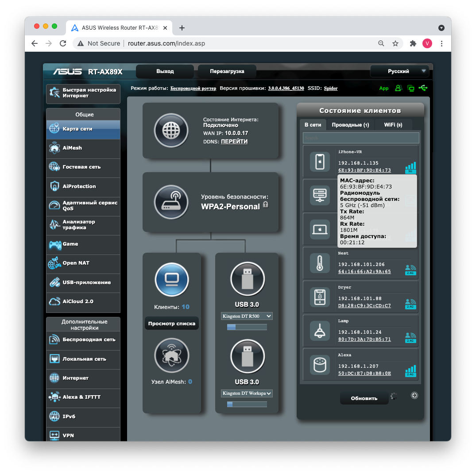476x474 pixels.
Task: Open IPv6 settings item
Action: [x=83, y=416]
